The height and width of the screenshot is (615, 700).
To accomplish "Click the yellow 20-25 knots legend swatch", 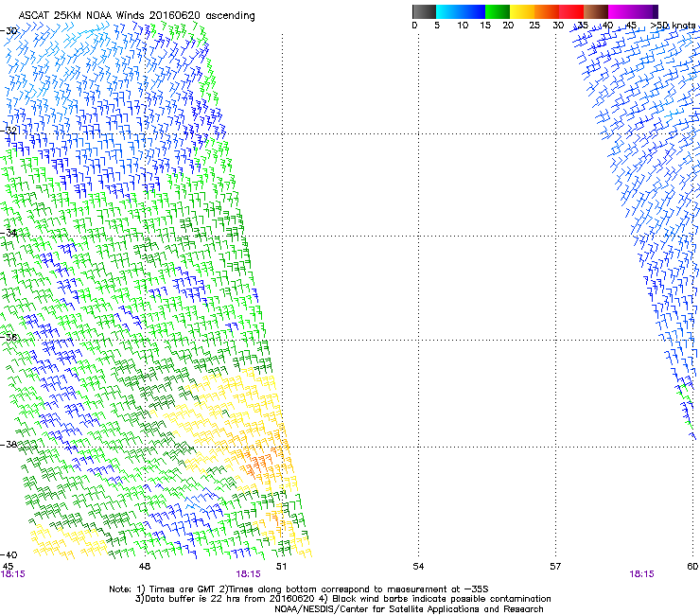I will tap(522, 11).
